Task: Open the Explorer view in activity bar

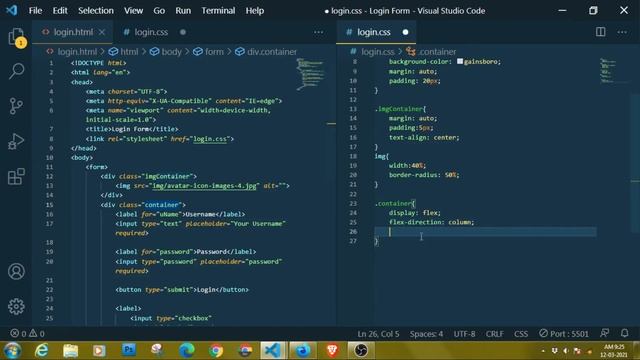Action: (16, 37)
